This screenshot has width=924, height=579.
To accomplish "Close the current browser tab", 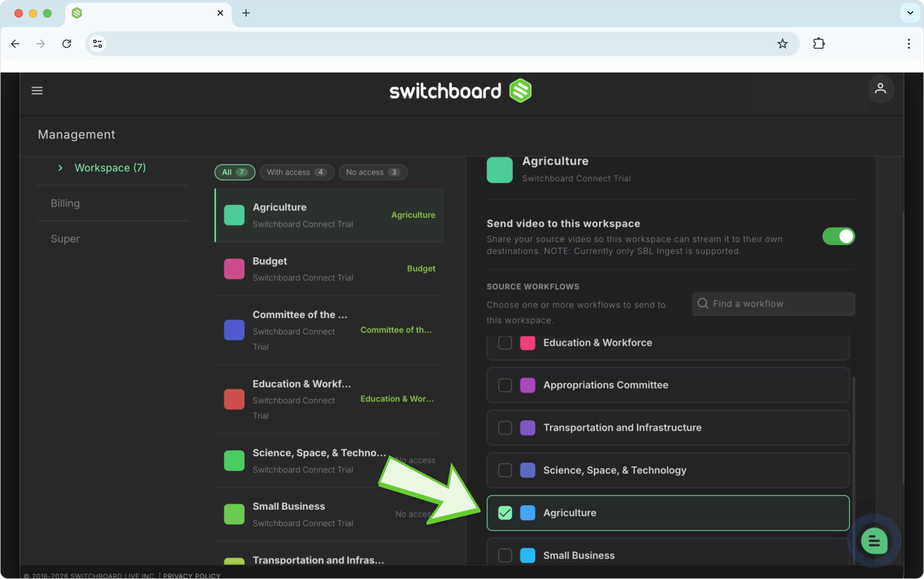I will click(x=220, y=13).
